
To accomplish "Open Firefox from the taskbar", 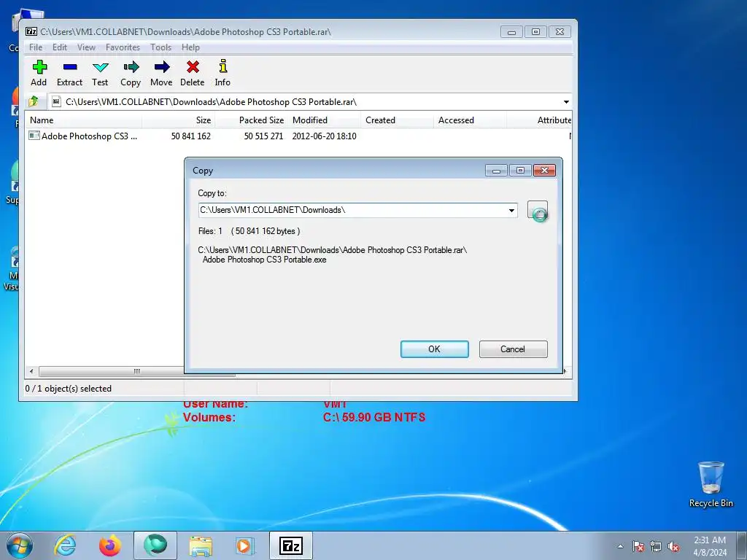I will point(110,545).
